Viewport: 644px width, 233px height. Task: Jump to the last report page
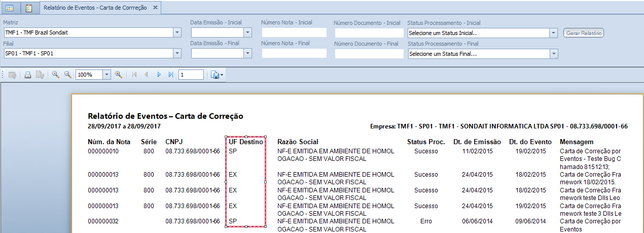coord(171,75)
